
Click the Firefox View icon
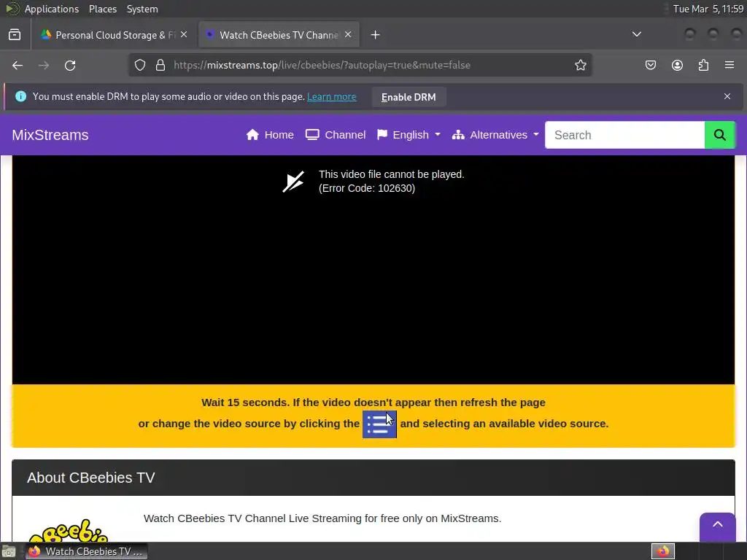15,35
